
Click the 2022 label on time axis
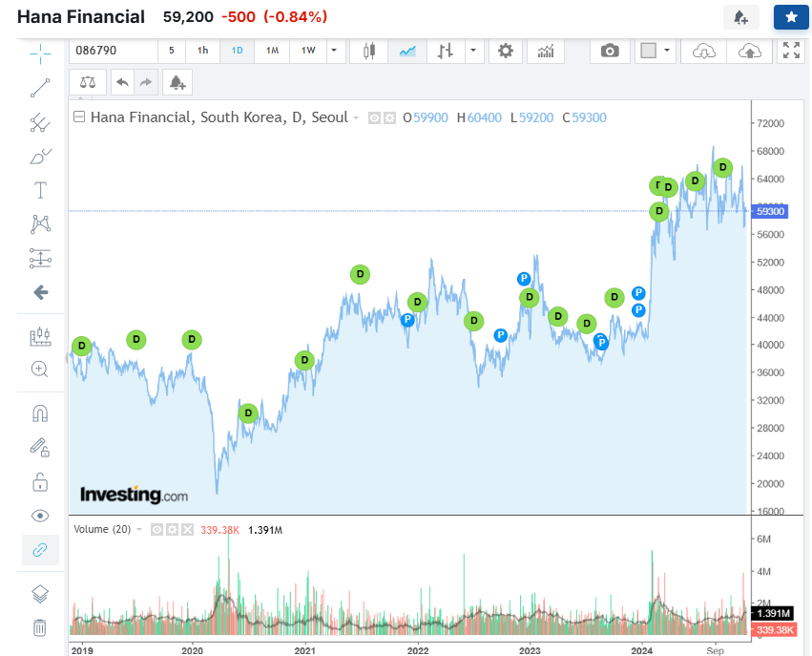(x=418, y=651)
